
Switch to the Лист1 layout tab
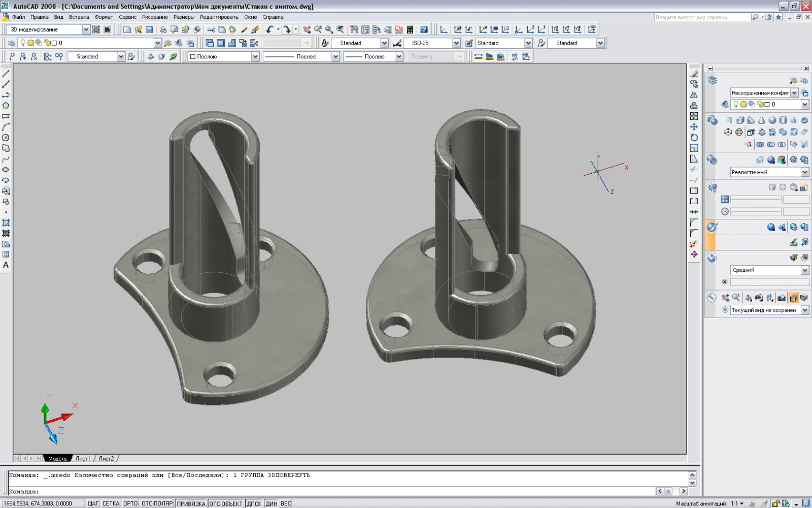[x=83, y=458]
